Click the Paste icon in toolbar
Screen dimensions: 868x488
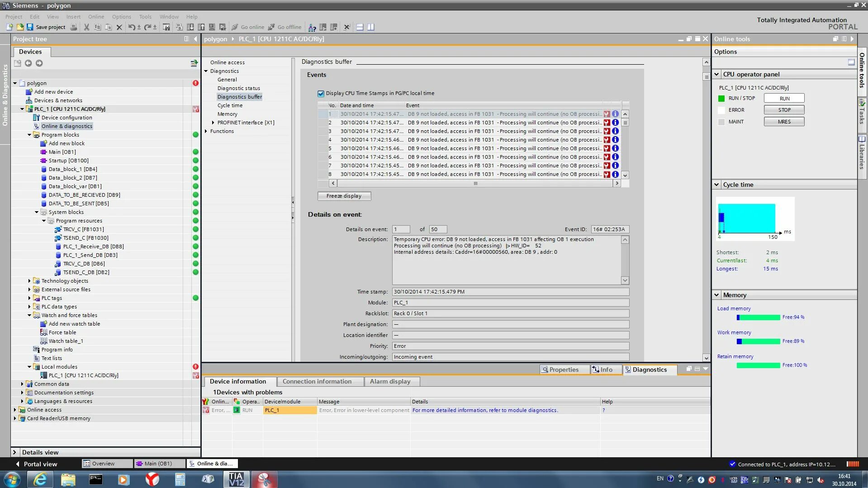point(108,27)
